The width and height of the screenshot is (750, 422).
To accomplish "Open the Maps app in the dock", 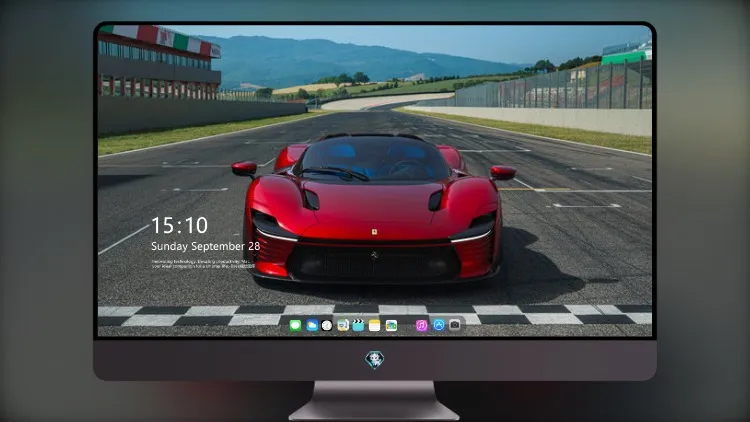I will click(343, 325).
